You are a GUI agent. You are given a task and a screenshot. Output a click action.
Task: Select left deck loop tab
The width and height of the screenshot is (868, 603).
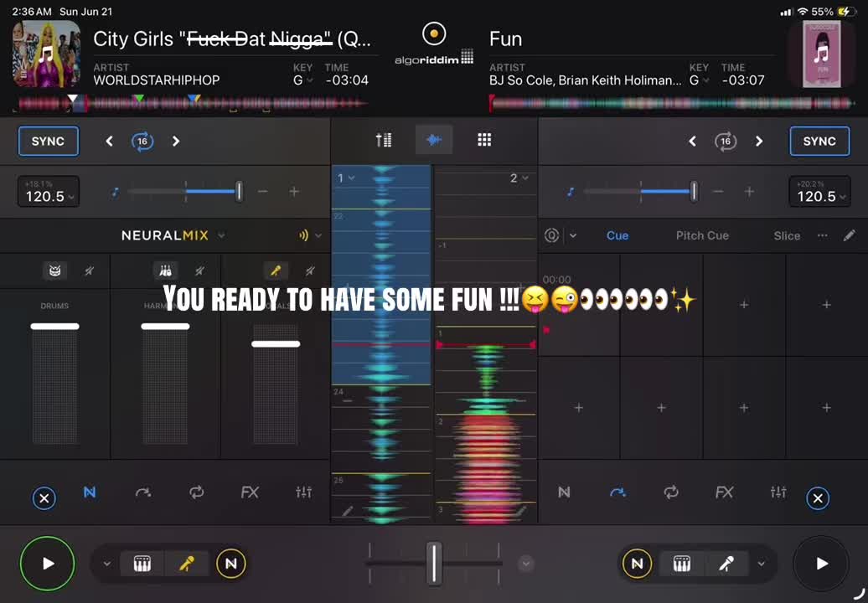(x=197, y=492)
